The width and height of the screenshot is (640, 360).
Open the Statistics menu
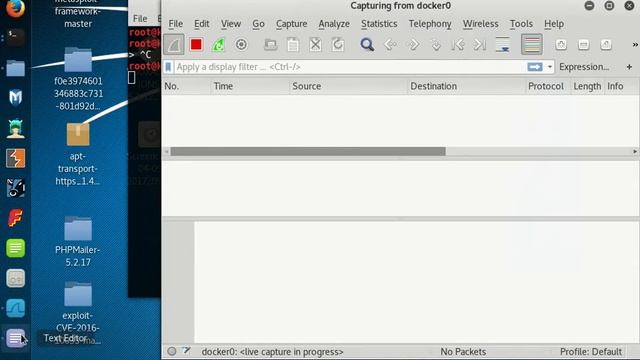tap(379, 24)
